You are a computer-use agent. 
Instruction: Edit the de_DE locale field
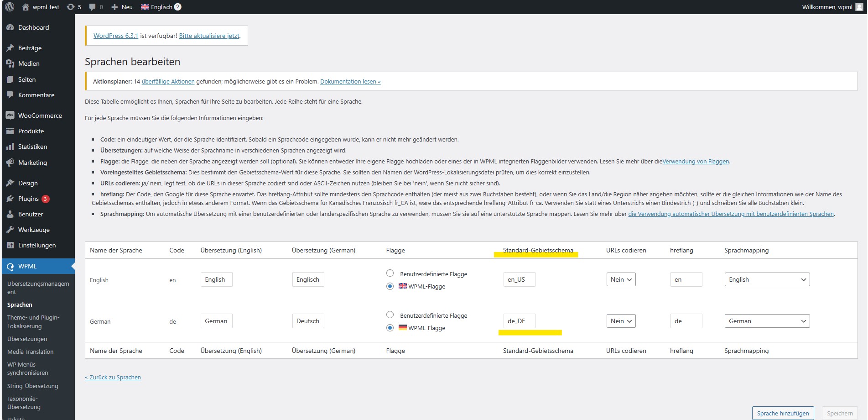519,321
